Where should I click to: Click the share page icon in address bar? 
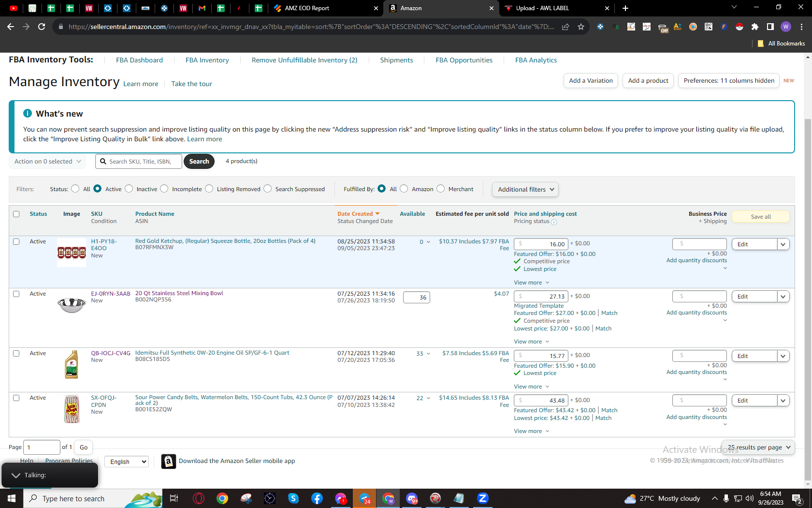[x=565, y=27]
